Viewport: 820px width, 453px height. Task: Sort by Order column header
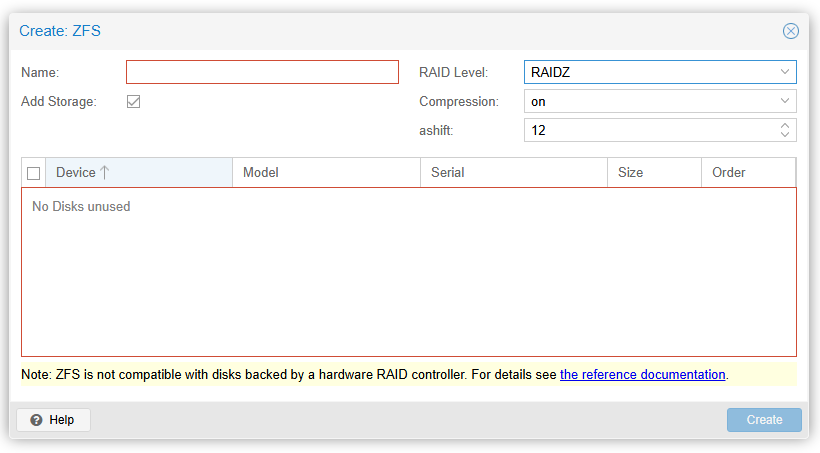tap(747, 172)
